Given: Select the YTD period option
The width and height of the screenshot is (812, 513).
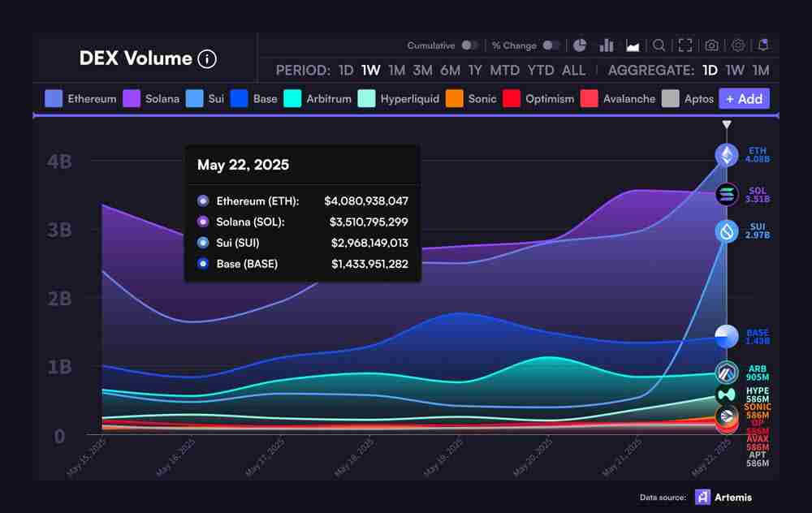Looking at the screenshot, I should [x=540, y=71].
